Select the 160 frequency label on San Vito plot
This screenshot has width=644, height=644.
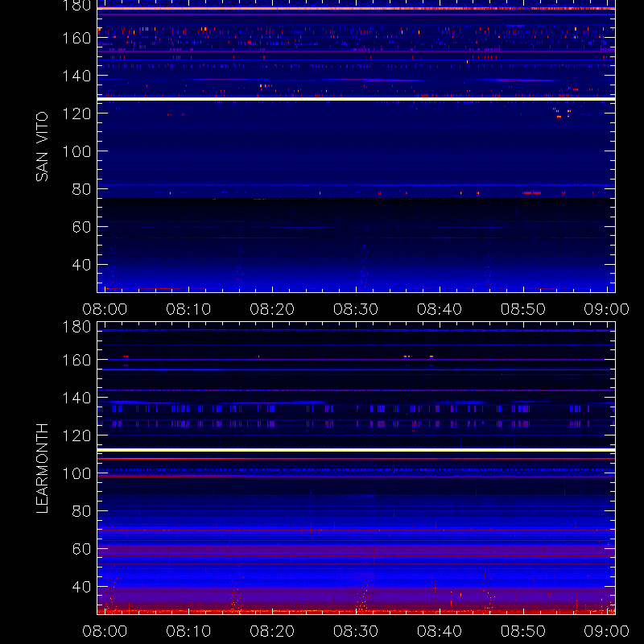tap(76, 38)
